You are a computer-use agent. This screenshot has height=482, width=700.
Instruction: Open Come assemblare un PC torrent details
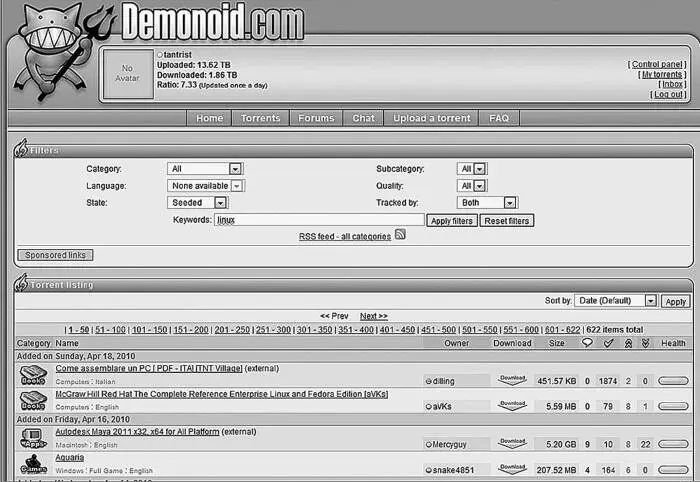tap(149, 369)
